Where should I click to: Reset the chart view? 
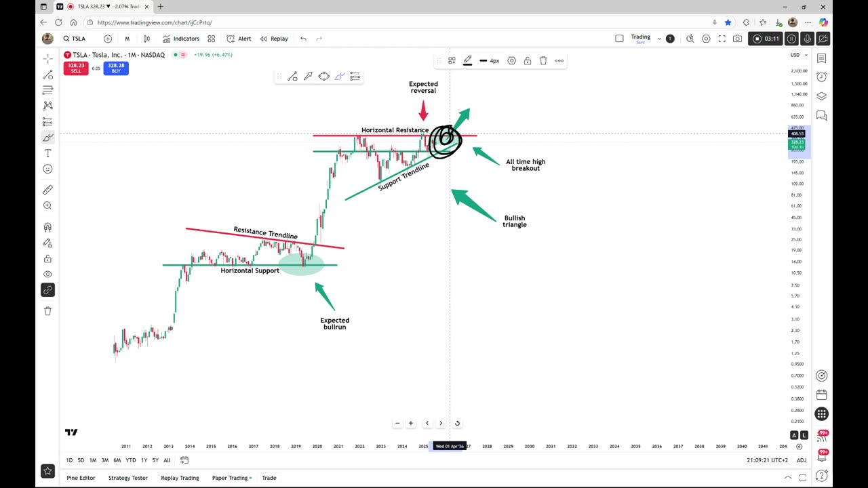pos(457,423)
